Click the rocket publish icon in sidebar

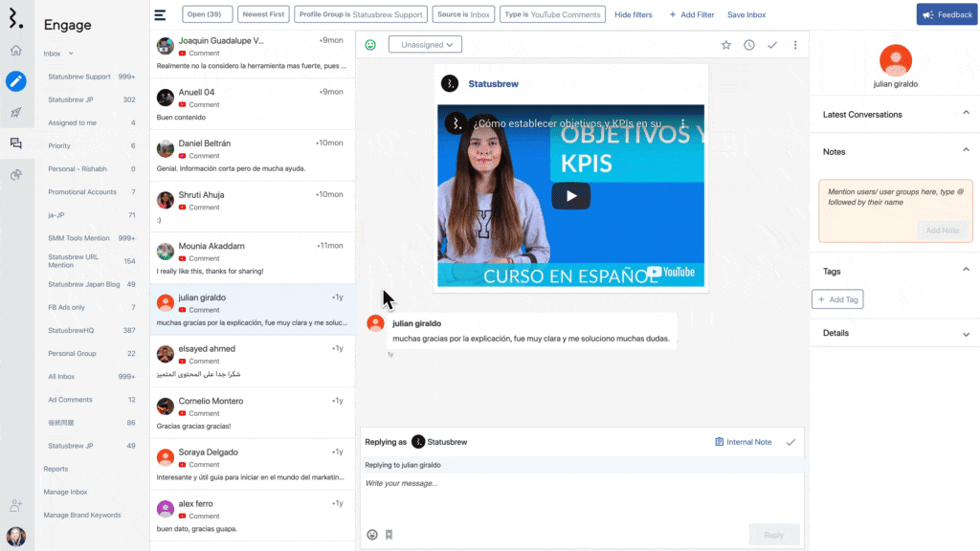point(16,112)
